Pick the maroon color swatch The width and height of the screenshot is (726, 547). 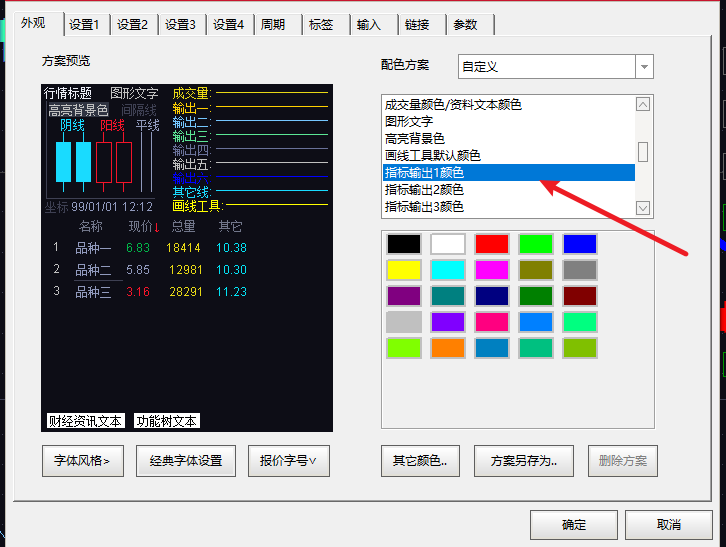tap(580, 296)
